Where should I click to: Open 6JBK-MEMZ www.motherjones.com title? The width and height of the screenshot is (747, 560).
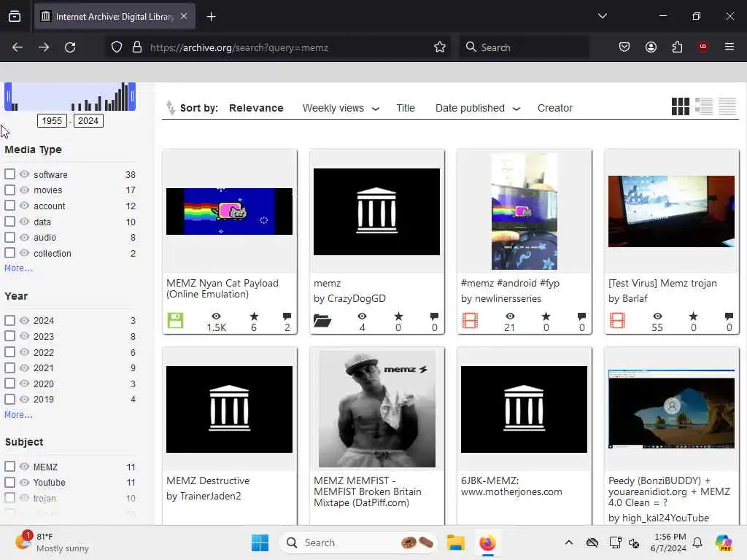click(x=511, y=486)
